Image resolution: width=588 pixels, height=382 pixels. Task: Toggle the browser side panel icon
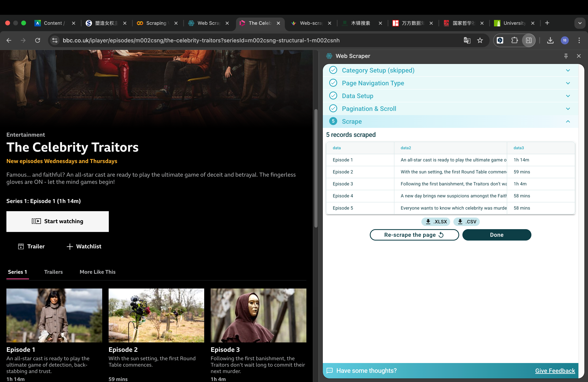coord(528,40)
